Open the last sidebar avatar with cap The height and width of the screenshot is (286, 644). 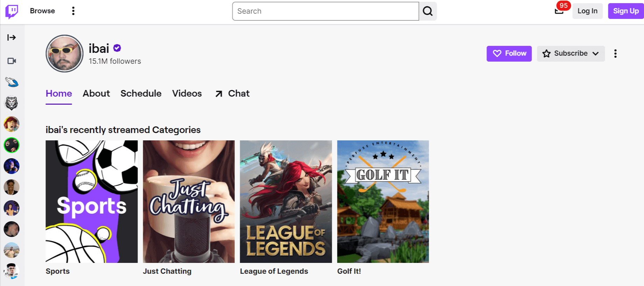[12, 271]
